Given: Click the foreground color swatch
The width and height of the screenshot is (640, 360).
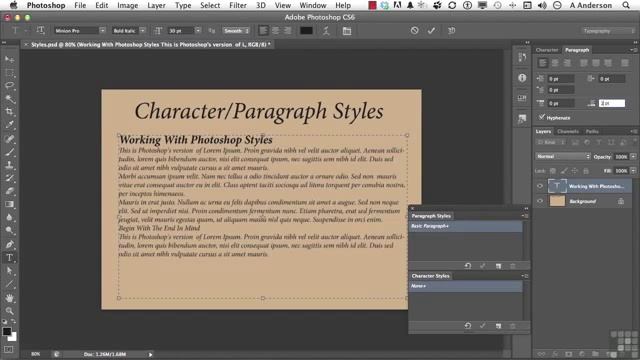Looking at the screenshot, I should [x=7, y=332].
